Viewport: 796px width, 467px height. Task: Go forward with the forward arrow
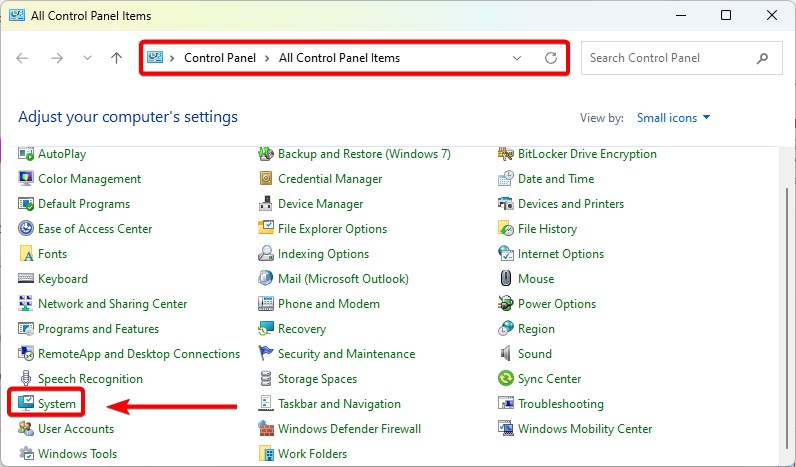tap(57, 58)
